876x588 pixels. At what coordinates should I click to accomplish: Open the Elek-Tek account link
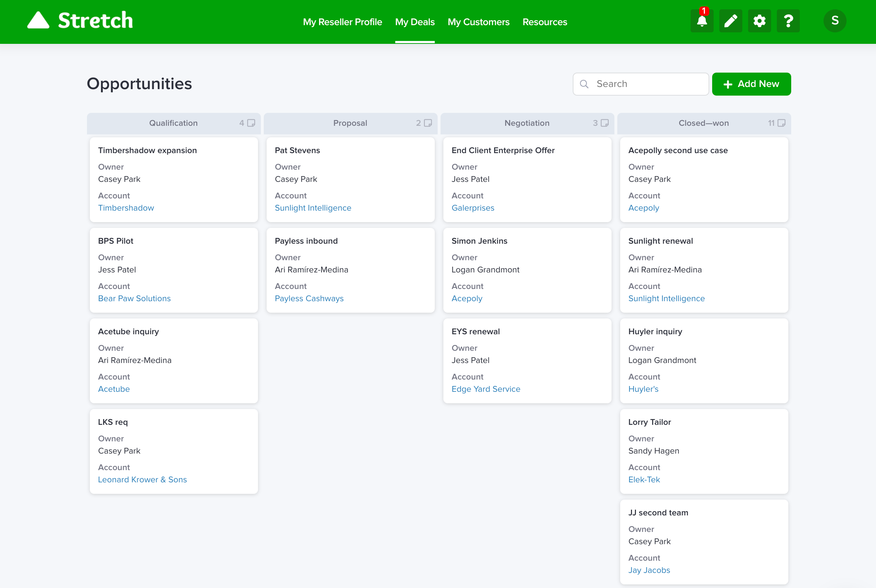(644, 479)
